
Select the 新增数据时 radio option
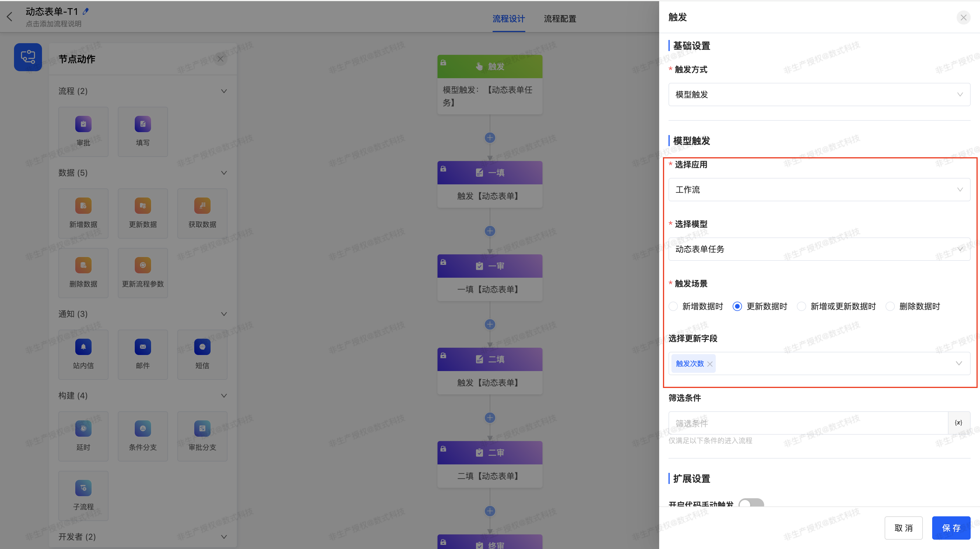coord(673,307)
